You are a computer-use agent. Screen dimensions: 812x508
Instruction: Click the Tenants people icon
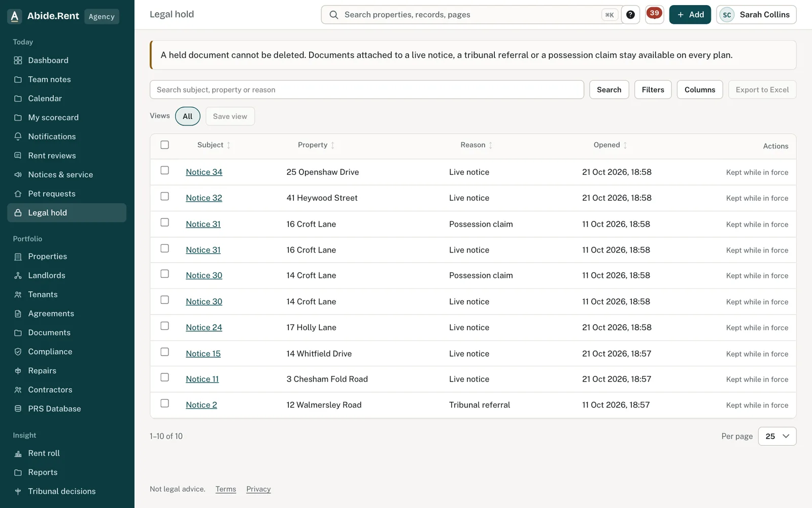[18, 295]
